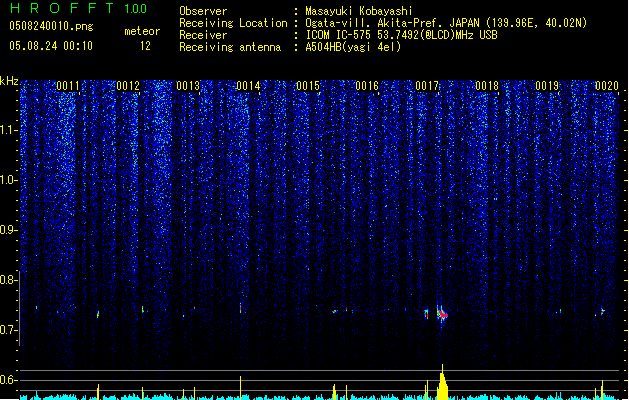This screenshot has width=629, height=400.
Task: Select the file name 0508240010.png
Action: click(51, 26)
